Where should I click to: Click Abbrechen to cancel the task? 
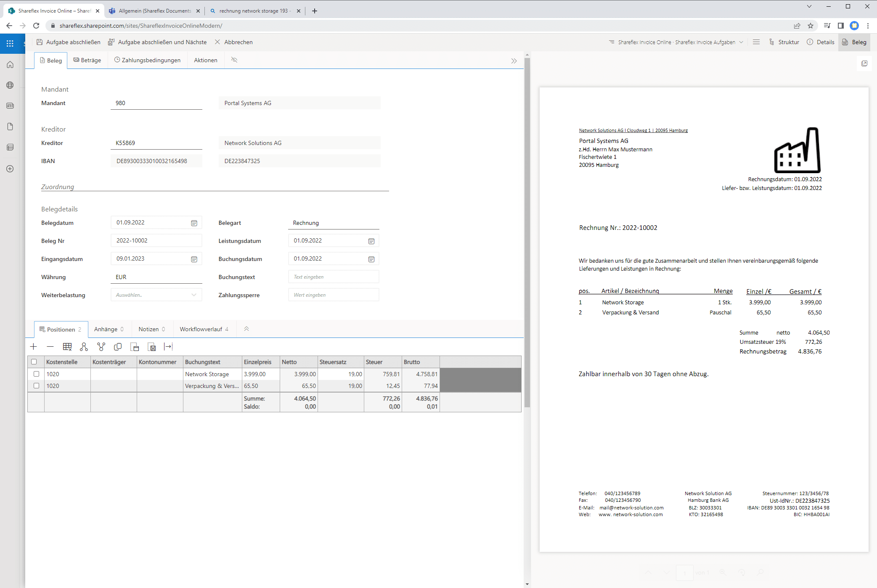pyautogui.click(x=234, y=42)
